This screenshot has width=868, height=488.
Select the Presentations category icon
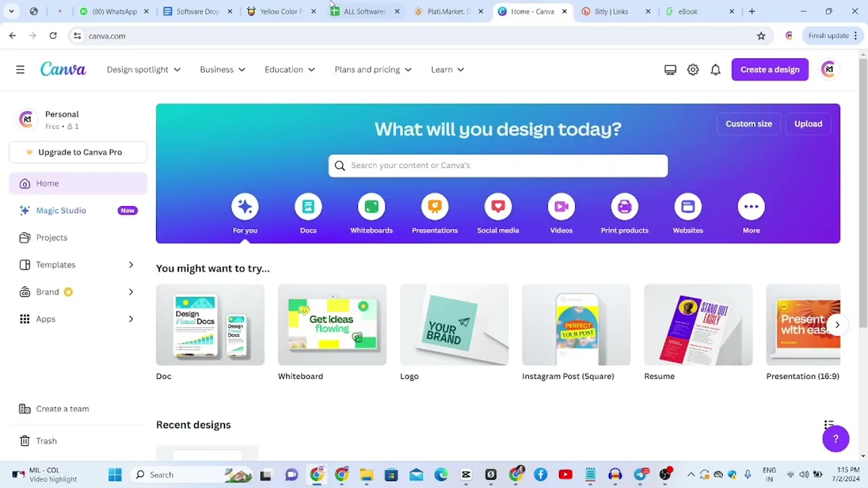click(435, 207)
